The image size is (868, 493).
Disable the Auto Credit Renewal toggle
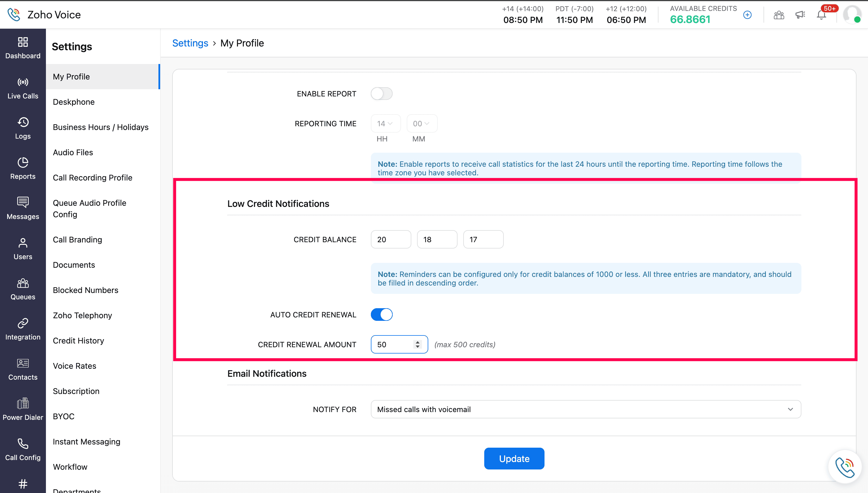(381, 315)
